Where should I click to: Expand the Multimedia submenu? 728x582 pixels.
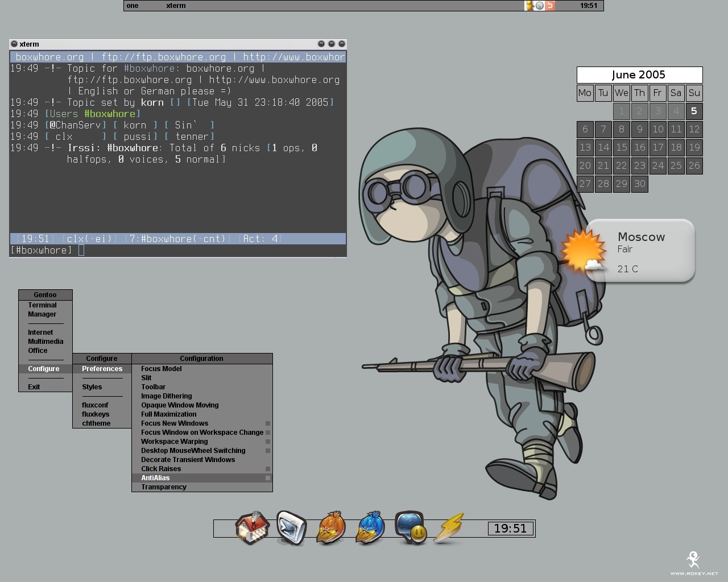click(45, 342)
